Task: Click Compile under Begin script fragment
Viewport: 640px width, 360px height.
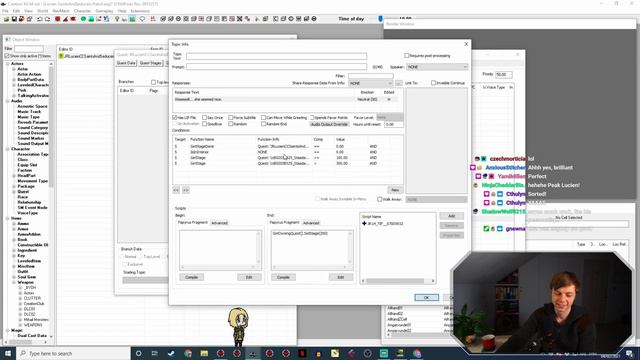Action: point(191,277)
